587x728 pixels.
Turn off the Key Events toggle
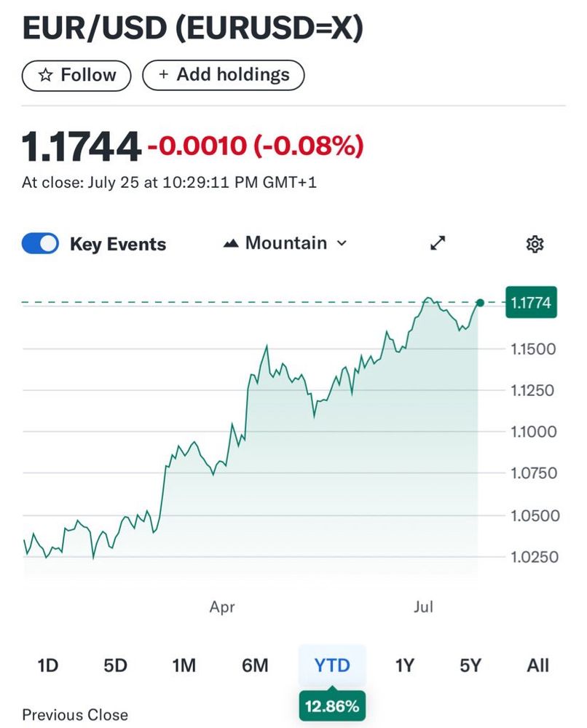click(x=40, y=243)
